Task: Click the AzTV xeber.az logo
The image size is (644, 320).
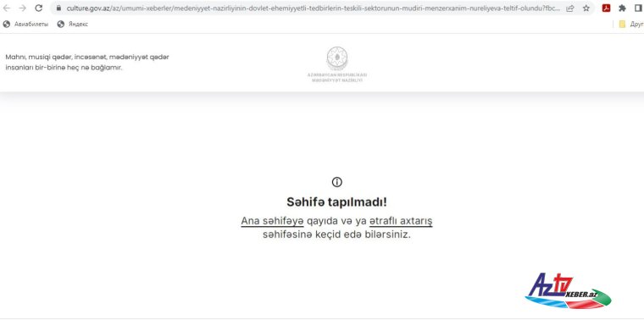Action: (x=568, y=291)
